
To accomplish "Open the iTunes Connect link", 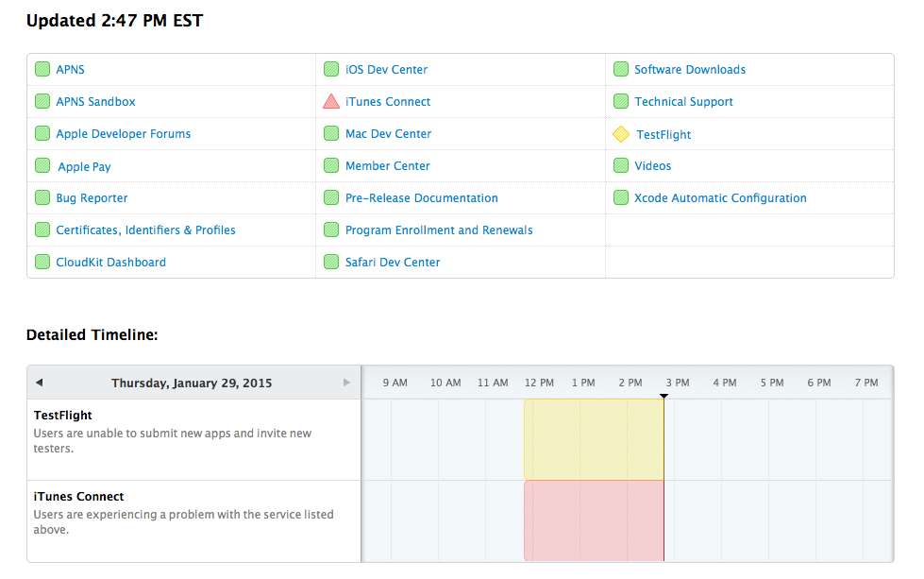I will coord(388,101).
